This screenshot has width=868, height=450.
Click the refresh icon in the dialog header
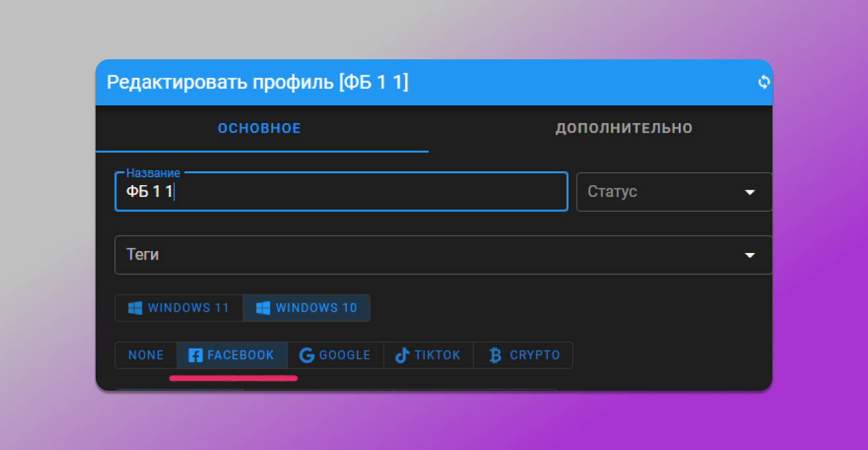763,82
